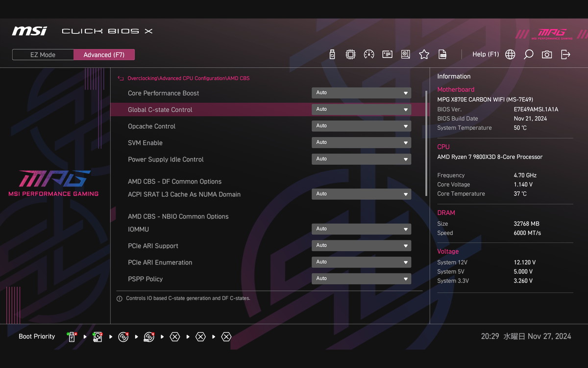Open the M-Flash USB drive icon
The width and height of the screenshot is (588, 368).
coord(332,54)
